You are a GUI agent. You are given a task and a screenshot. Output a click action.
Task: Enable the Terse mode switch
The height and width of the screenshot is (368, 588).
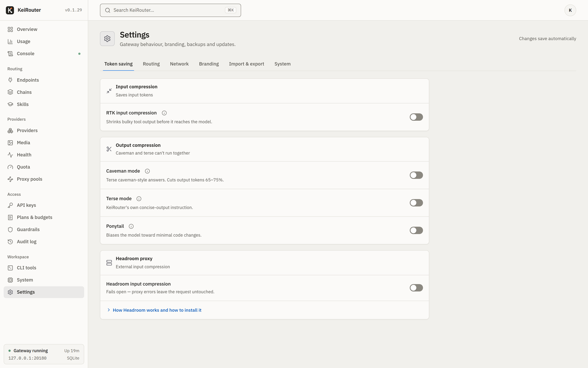click(x=416, y=203)
